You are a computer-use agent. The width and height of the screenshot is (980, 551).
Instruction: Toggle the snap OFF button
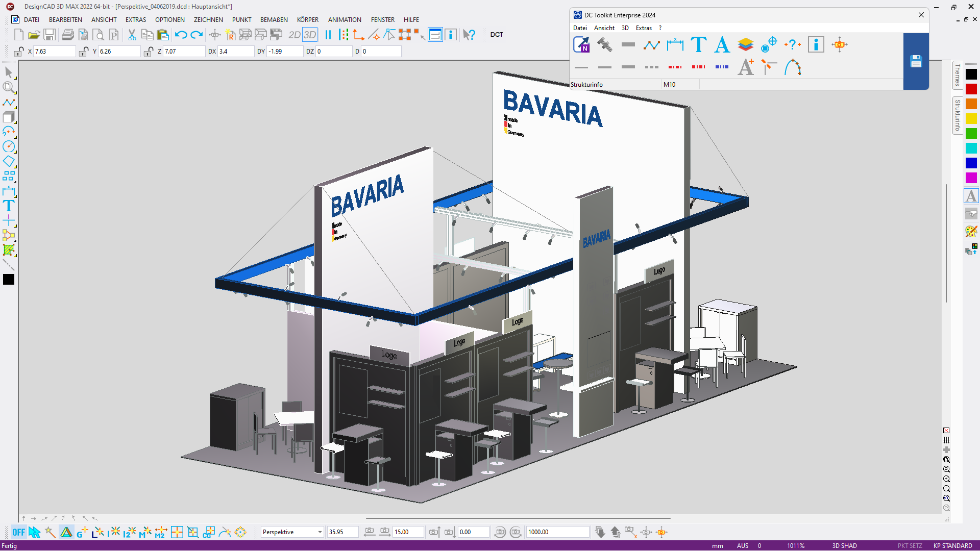[19, 532]
